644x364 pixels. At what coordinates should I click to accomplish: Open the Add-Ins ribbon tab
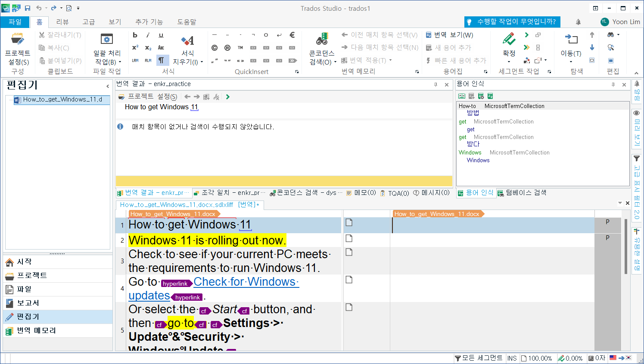click(149, 22)
